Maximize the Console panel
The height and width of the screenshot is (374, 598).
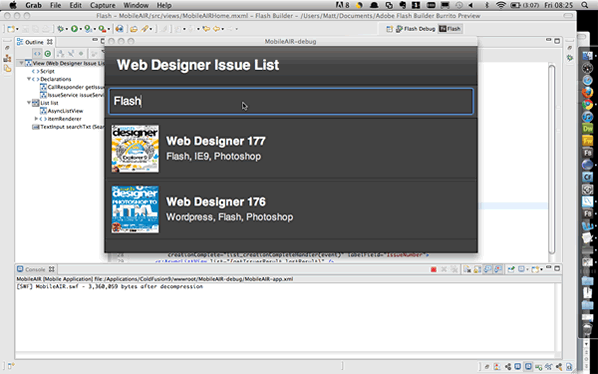[557, 268]
